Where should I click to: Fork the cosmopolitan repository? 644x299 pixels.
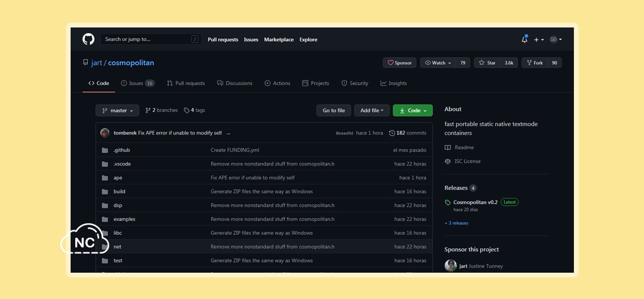click(534, 63)
